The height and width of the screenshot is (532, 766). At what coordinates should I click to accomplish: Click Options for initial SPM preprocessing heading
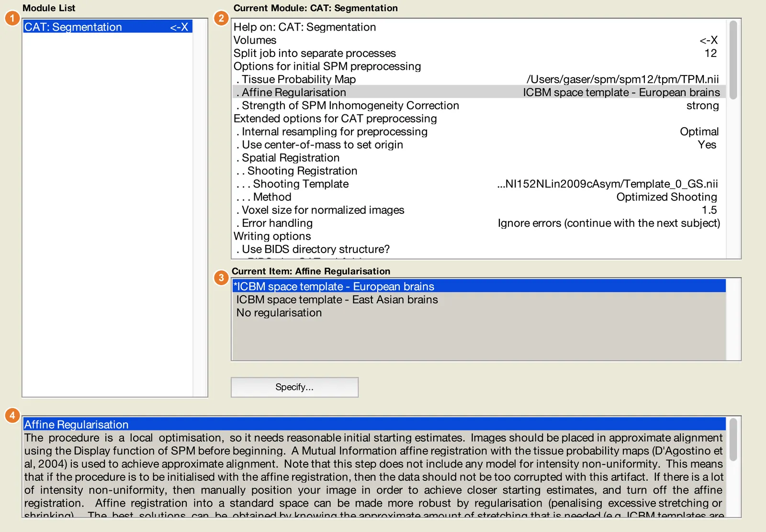coord(479,66)
